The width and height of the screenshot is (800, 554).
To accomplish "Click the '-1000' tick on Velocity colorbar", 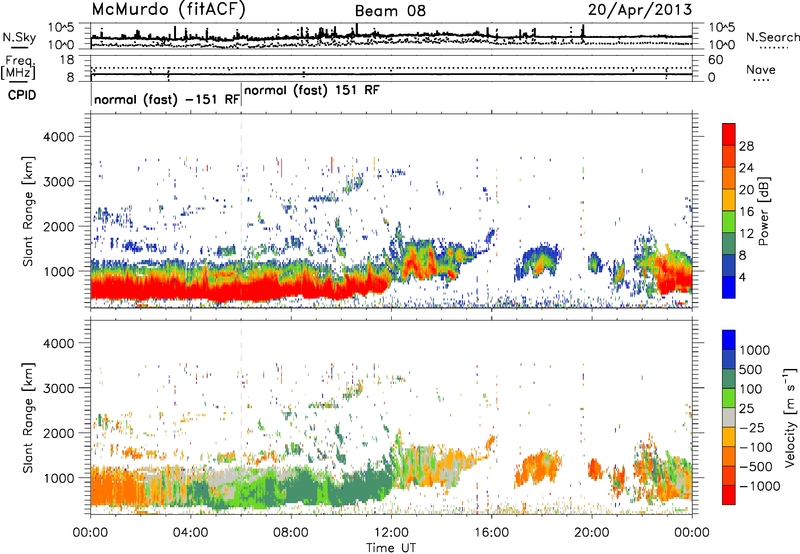I will 759,486.
